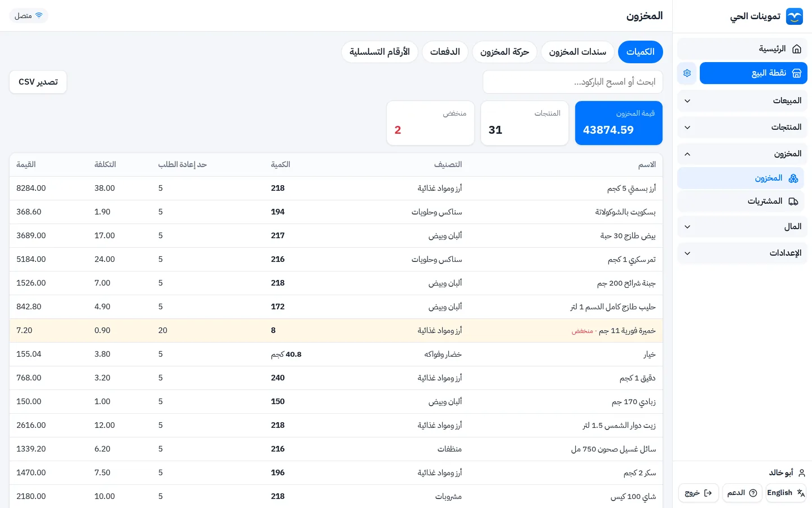Expand the الإعدادات sidebar section

click(x=742, y=253)
